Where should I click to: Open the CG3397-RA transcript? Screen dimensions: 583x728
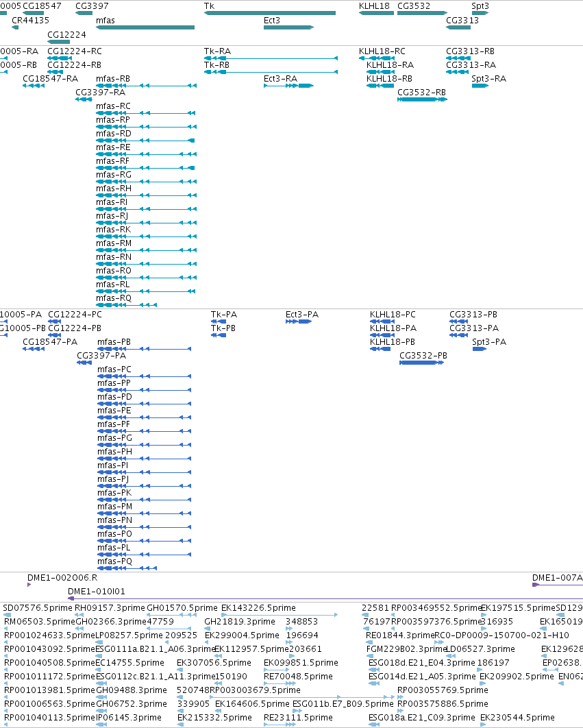84,99
